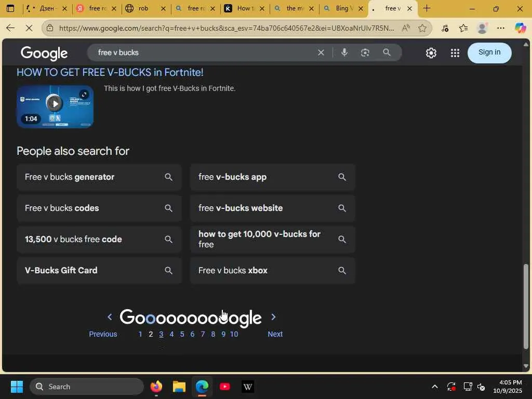The image size is (532, 399).
Task: Open Windows Start menu
Action: 17,387
